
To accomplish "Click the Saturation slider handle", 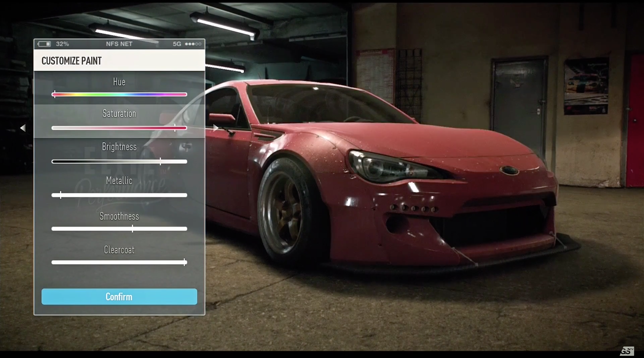I will [175, 128].
